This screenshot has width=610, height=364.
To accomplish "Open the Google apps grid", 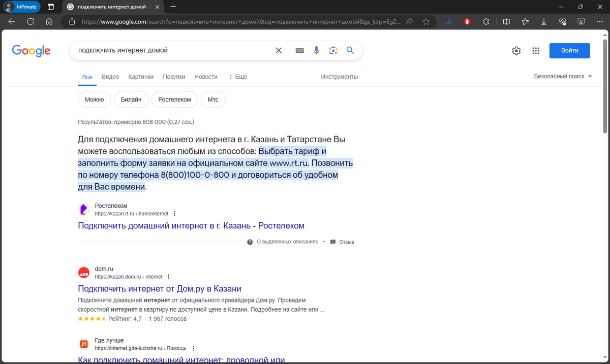I will pos(535,50).
